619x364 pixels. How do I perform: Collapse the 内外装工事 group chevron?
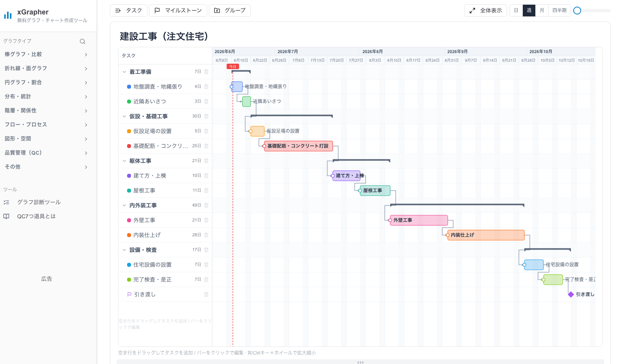click(124, 205)
